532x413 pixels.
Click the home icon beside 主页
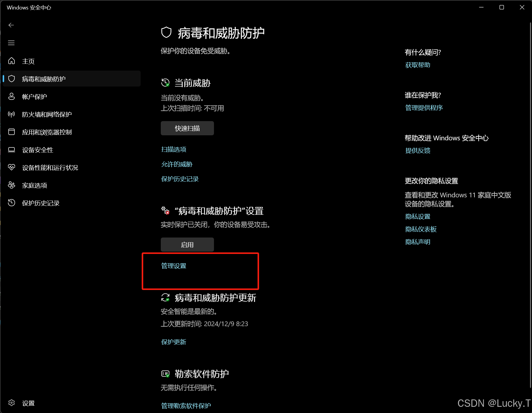[x=12, y=61]
